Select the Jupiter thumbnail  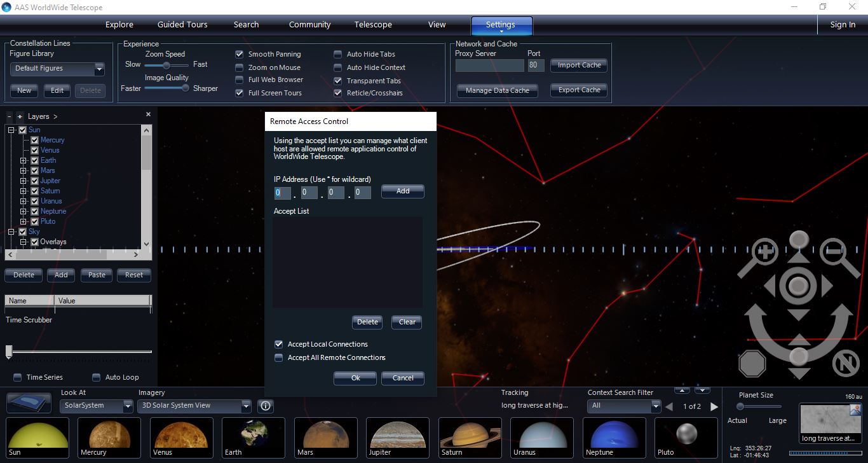pyautogui.click(x=398, y=438)
